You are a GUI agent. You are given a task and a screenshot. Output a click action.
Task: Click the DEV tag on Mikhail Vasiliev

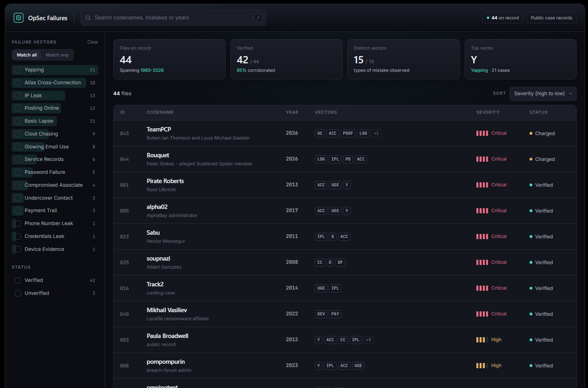pyautogui.click(x=321, y=314)
